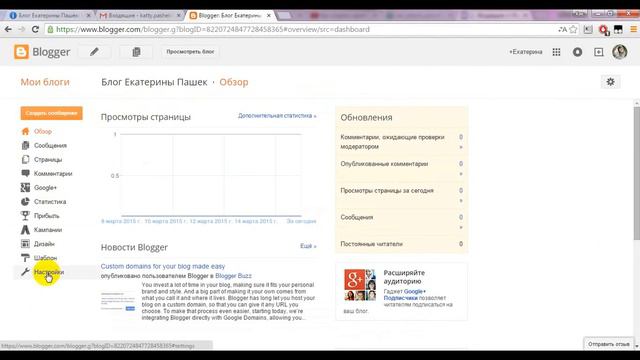The image size is (640, 360).
Task: Click the Google+ followers gadget image
Action: [360, 284]
